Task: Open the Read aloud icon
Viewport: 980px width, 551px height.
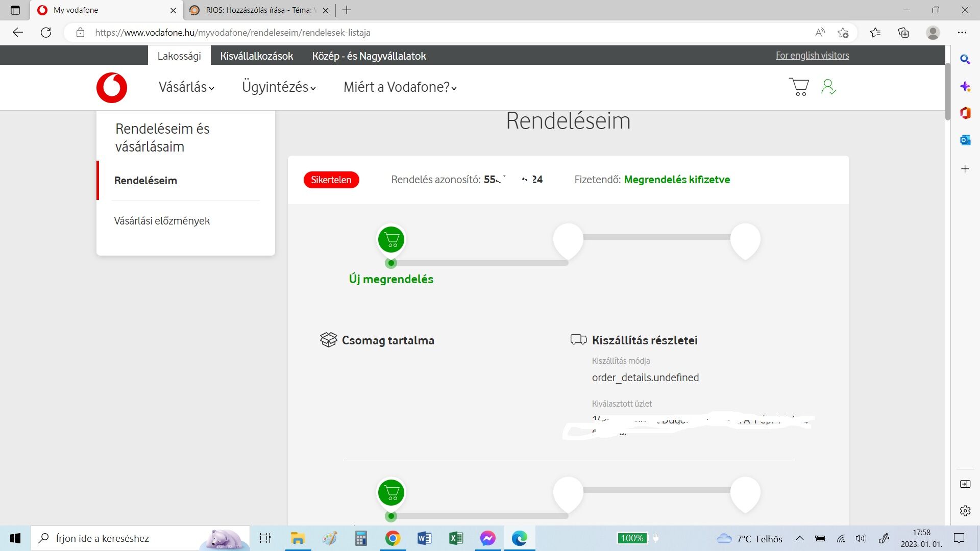Action: click(x=820, y=33)
